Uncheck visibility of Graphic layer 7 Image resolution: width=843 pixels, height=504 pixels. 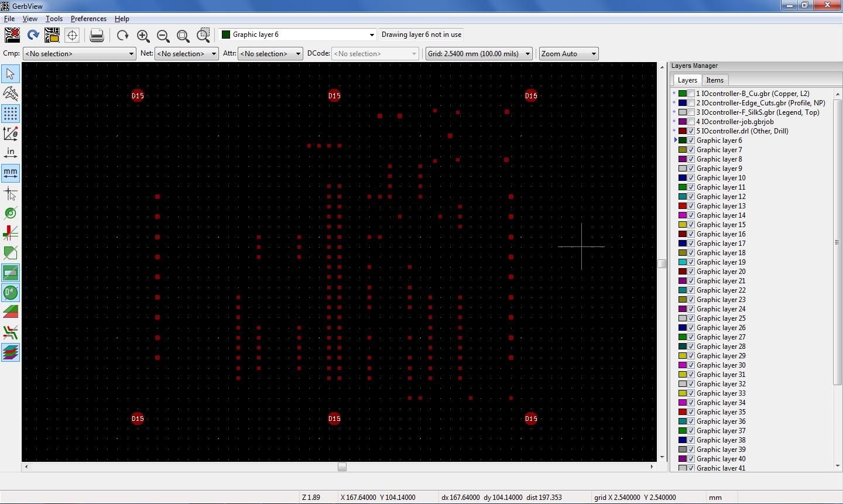click(691, 149)
